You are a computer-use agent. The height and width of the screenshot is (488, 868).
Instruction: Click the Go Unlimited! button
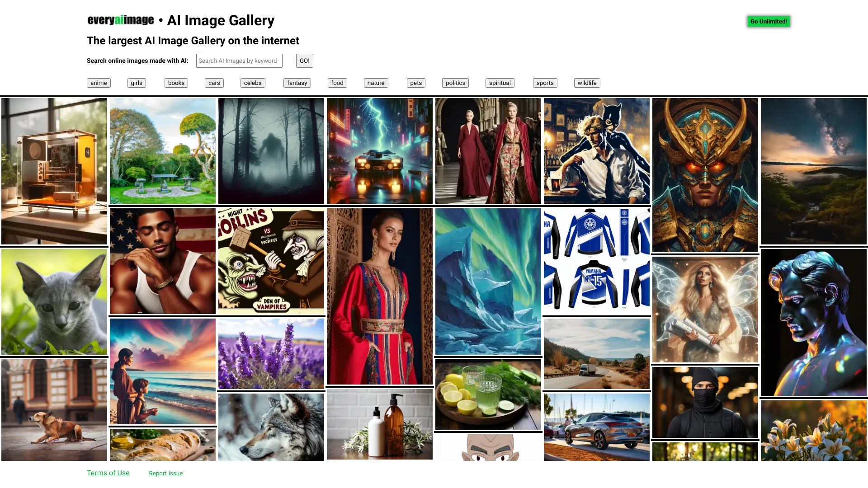coord(769,21)
